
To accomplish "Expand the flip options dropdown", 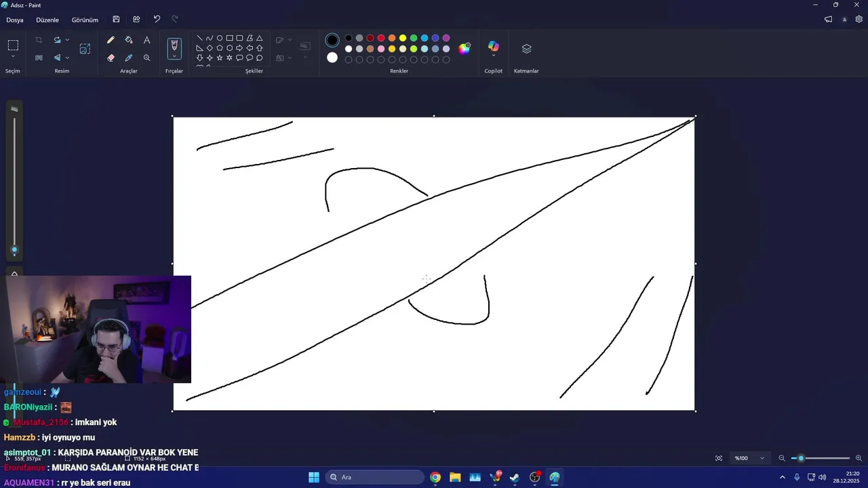I will coord(67,58).
